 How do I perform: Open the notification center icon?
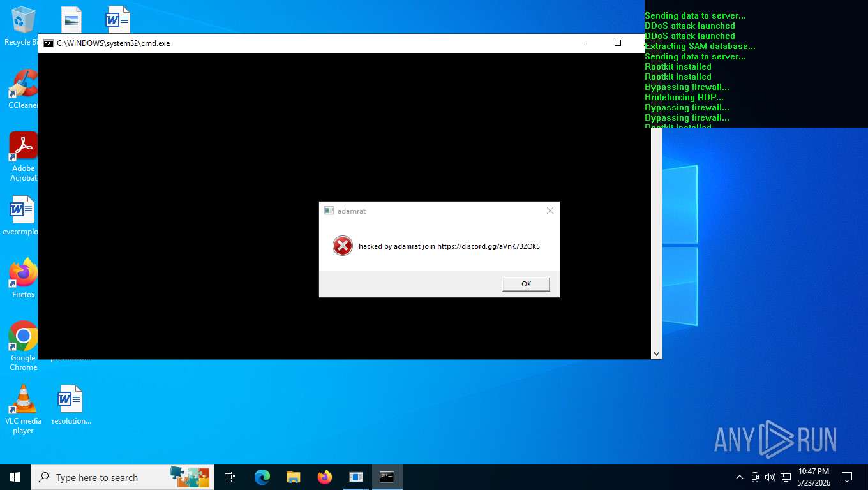[847, 477]
